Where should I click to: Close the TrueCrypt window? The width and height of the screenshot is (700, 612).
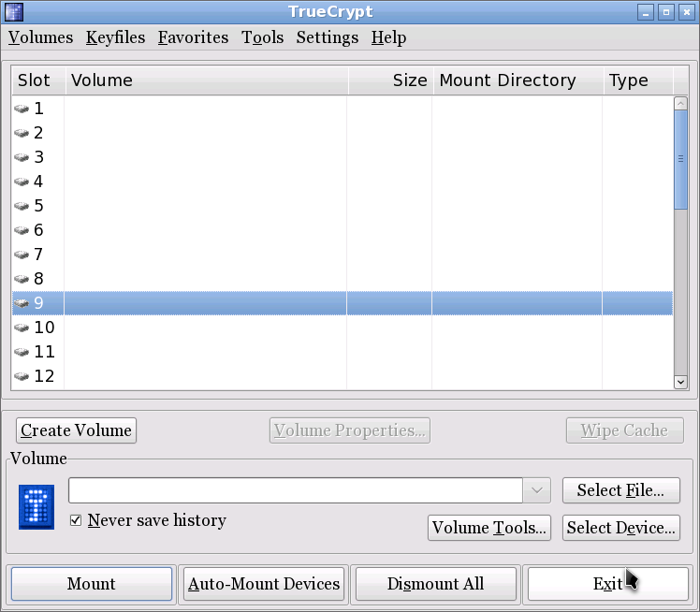687,12
